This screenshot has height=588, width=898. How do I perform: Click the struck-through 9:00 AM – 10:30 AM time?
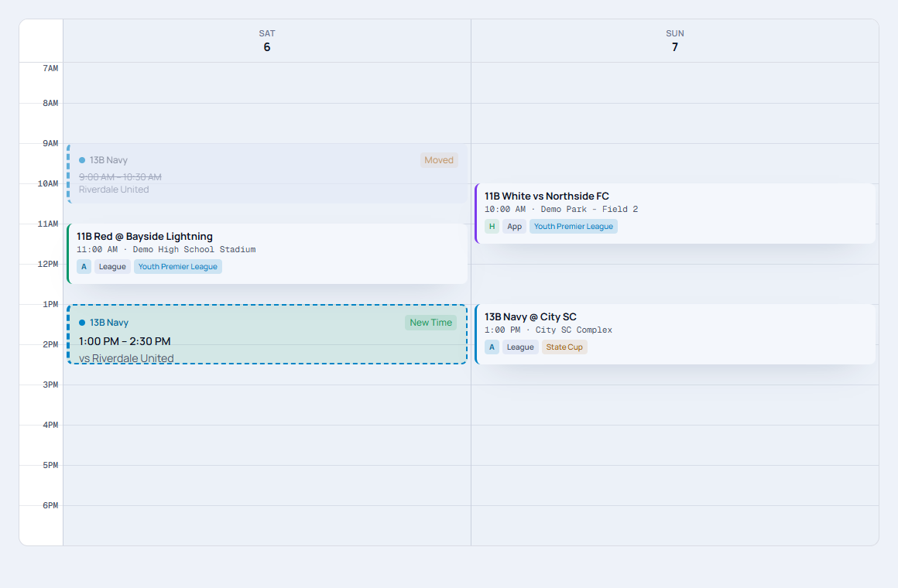[120, 177]
